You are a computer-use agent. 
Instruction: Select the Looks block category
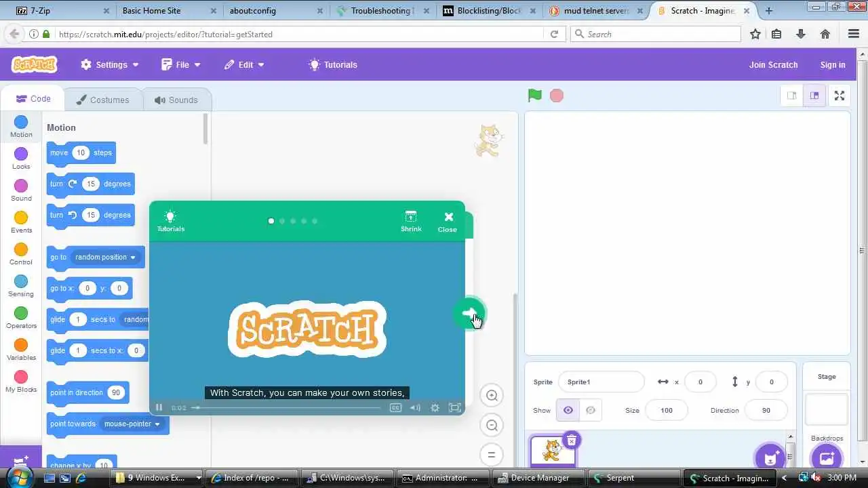[21, 159]
